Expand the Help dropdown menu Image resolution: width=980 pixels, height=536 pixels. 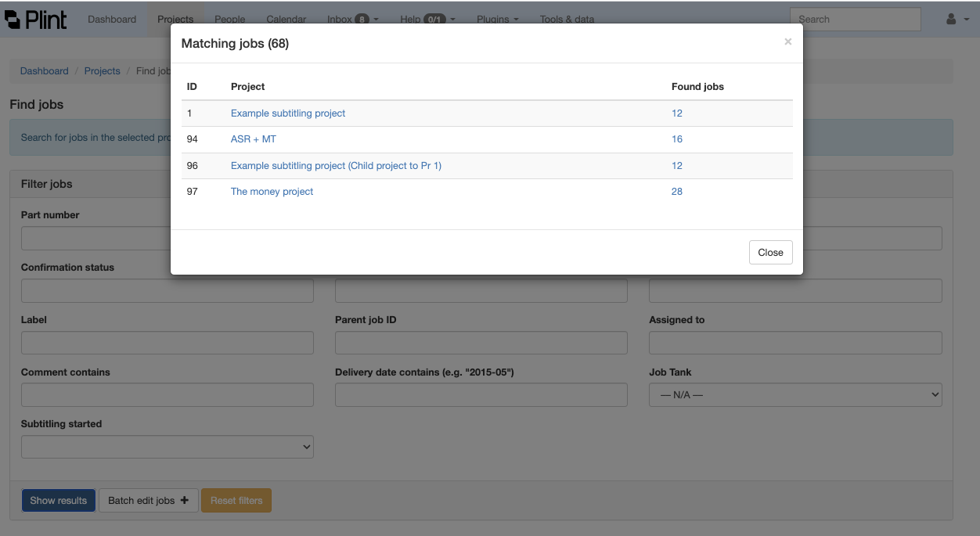pyautogui.click(x=427, y=19)
